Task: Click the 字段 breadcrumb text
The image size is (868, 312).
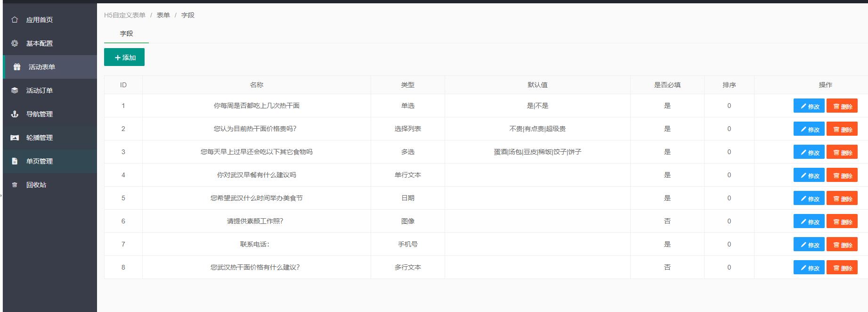Action: [x=188, y=15]
